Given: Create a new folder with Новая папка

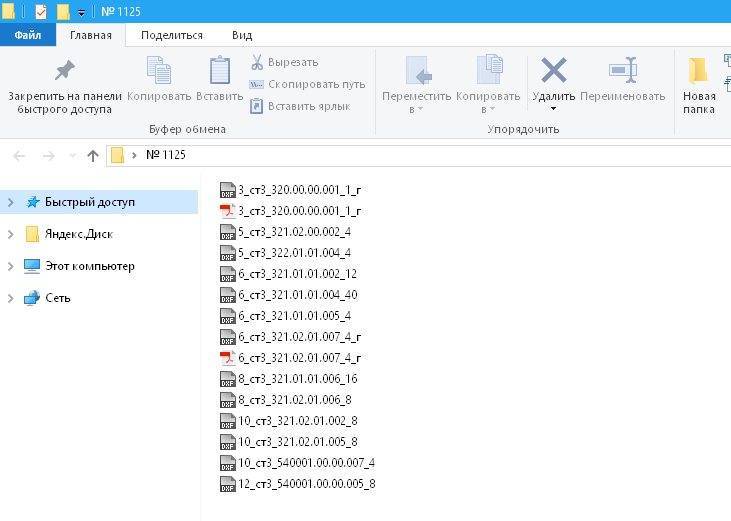Looking at the screenshot, I should [x=699, y=85].
